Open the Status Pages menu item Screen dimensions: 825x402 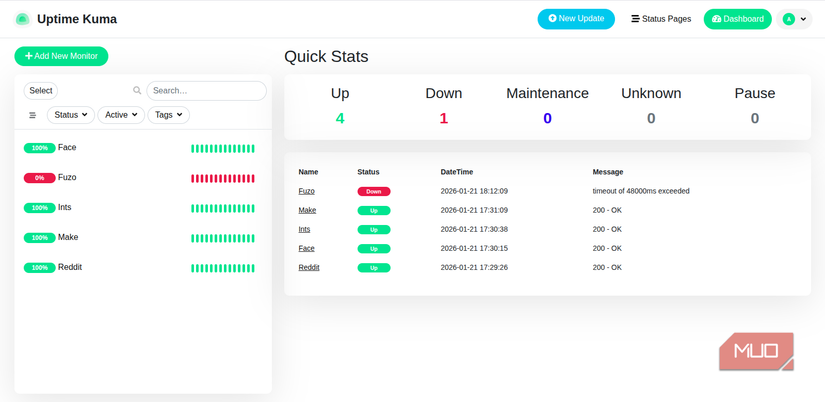tap(661, 19)
